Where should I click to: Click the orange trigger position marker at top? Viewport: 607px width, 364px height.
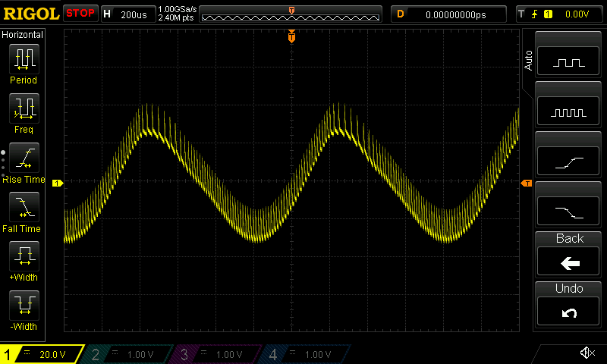tap(291, 36)
